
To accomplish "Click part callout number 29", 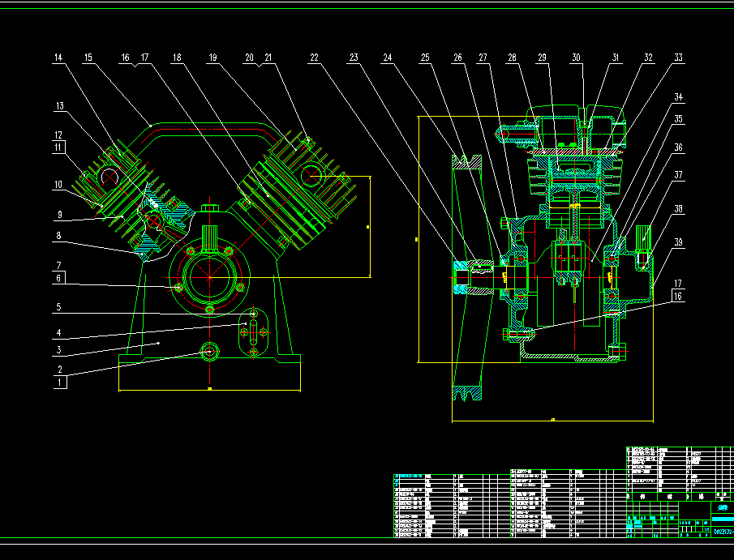I will [x=542, y=58].
